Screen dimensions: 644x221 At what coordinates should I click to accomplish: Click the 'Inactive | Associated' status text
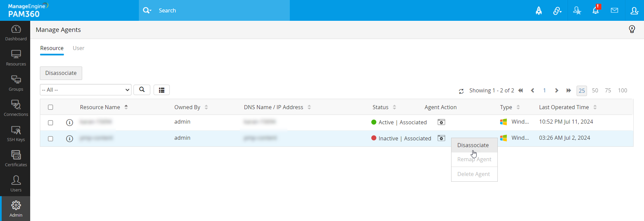[405, 138]
